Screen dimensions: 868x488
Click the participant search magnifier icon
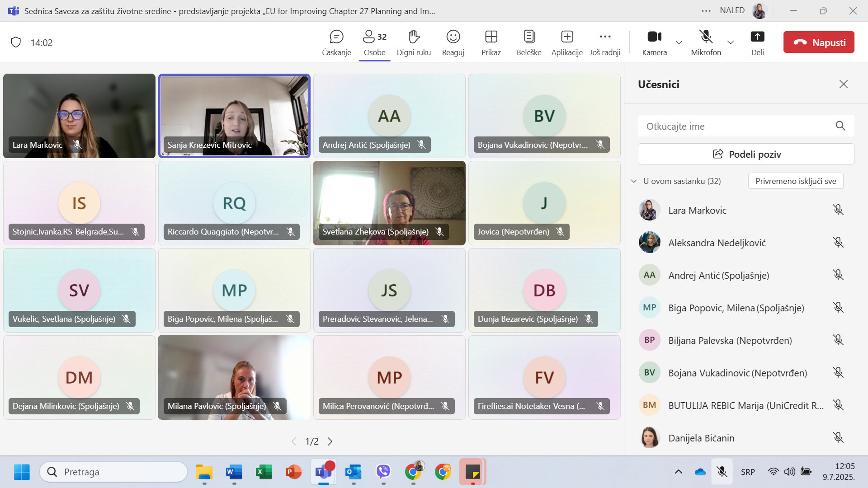pyautogui.click(x=840, y=126)
